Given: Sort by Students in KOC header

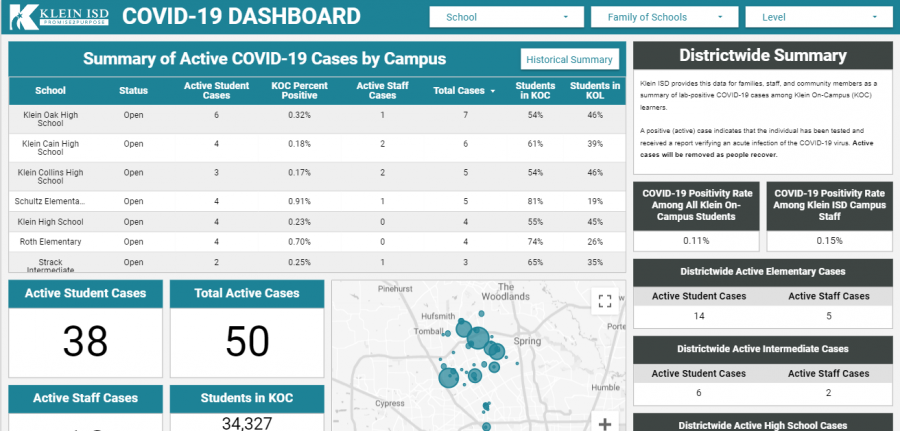Looking at the screenshot, I should tap(535, 90).
